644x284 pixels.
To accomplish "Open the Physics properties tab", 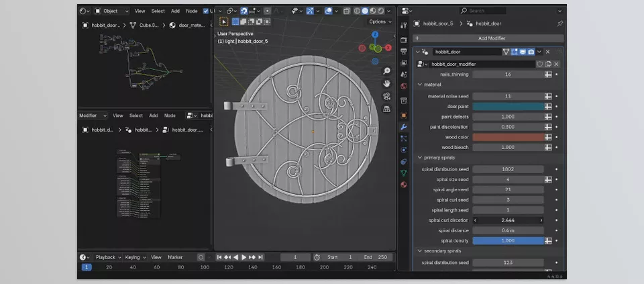I will pos(404,150).
